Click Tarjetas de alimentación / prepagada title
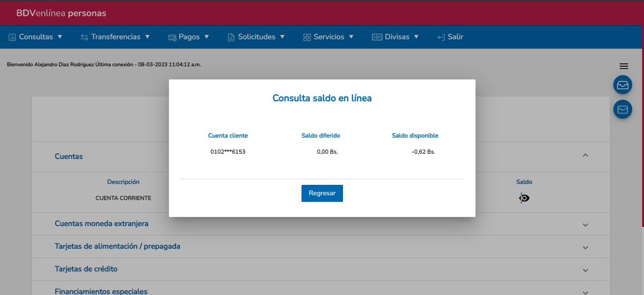 pos(118,246)
